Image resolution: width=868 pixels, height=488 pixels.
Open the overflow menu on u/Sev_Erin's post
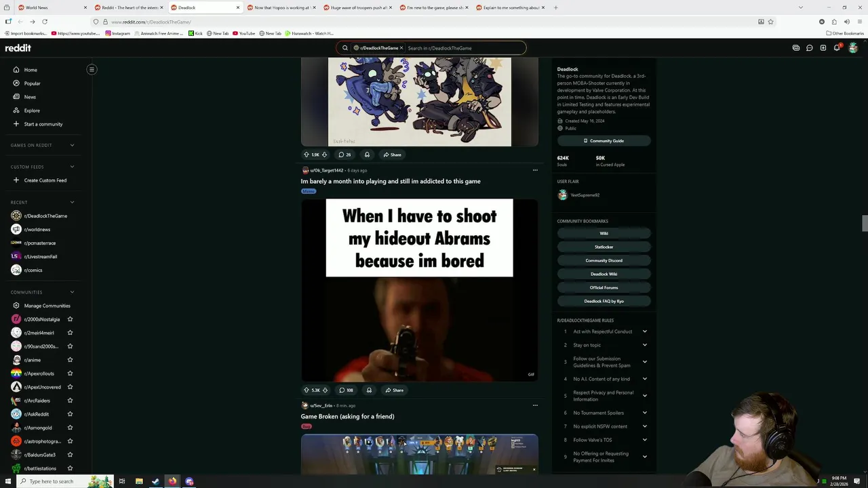point(535,405)
